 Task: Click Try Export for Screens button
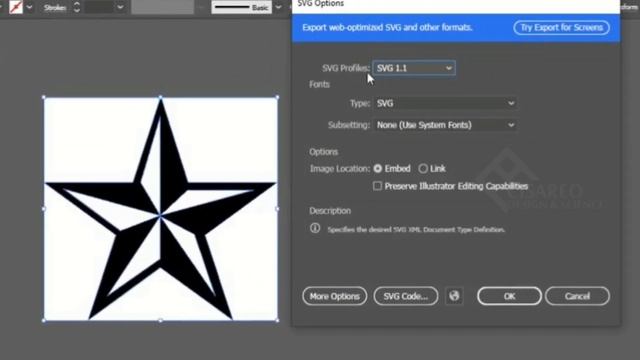(561, 28)
